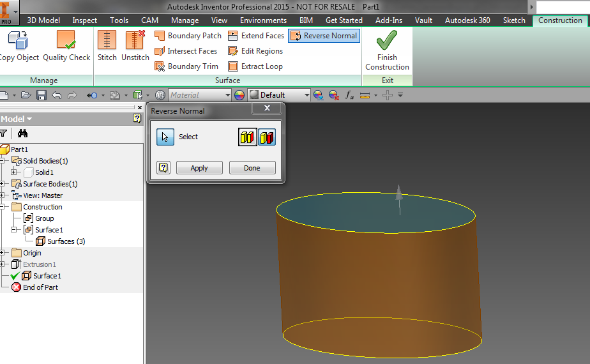
Task: Close the Model browser panel
Action: click(x=140, y=108)
